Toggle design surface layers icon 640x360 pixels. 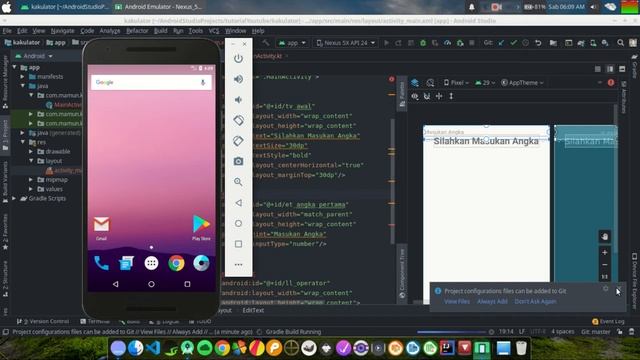(x=415, y=83)
